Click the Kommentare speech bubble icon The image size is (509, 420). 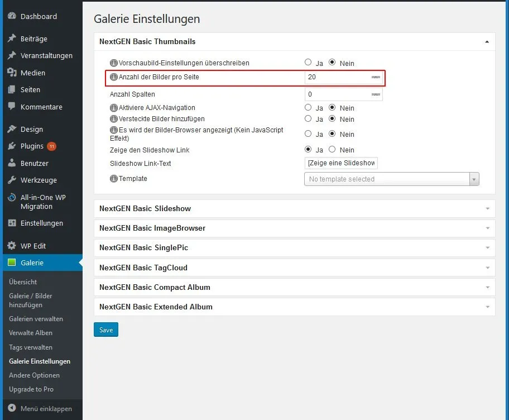12,106
